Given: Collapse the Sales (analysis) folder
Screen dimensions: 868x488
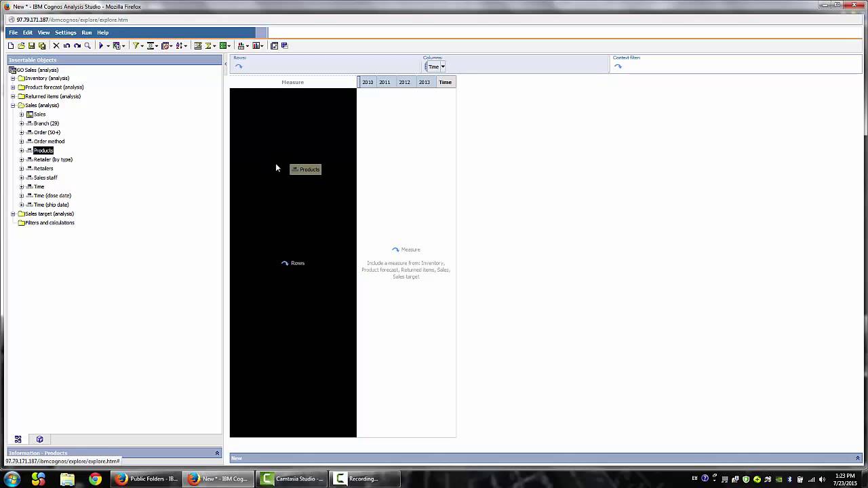Looking at the screenshot, I should 12,106.
